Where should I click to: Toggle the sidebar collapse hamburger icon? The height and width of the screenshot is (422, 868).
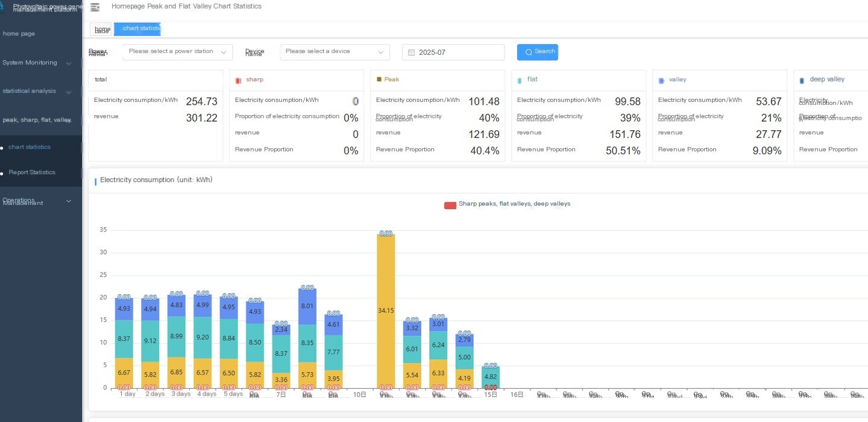click(x=95, y=7)
